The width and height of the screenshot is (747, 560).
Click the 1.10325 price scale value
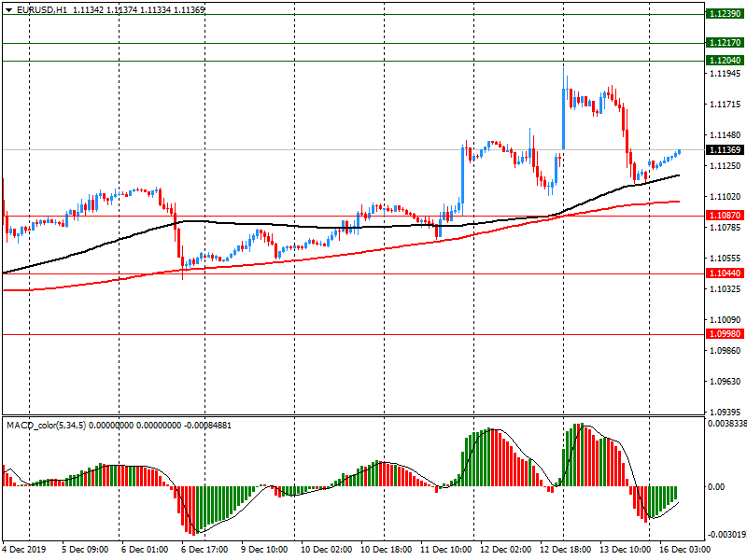(x=726, y=289)
